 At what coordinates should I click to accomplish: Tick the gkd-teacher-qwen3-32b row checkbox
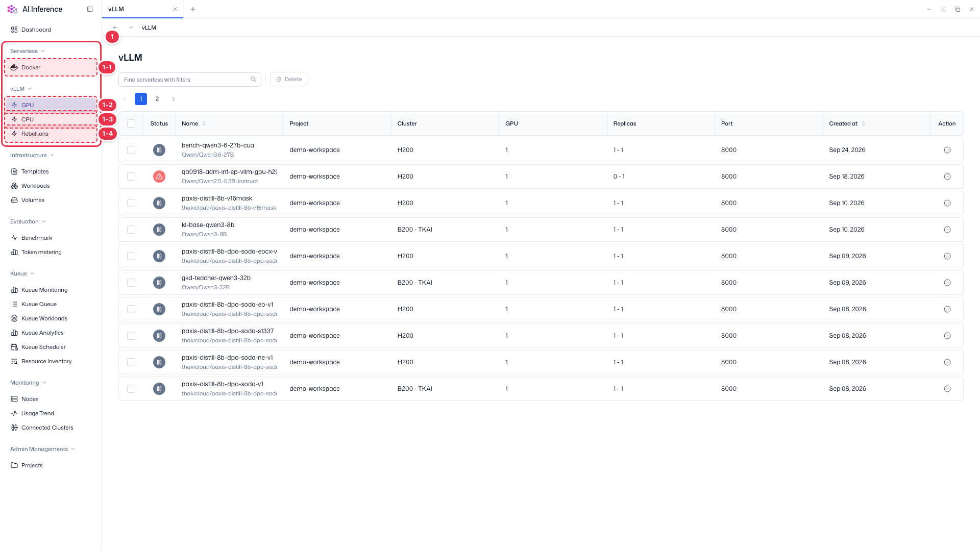(x=131, y=283)
